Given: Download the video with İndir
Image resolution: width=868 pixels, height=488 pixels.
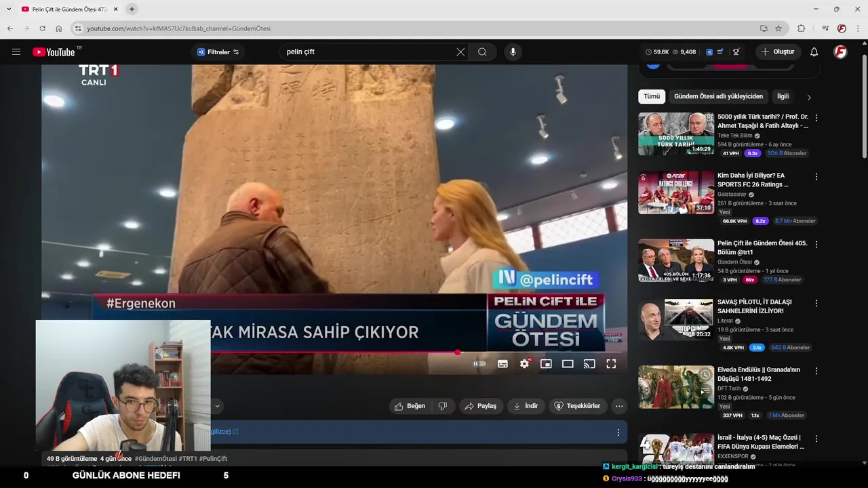Looking at the screenshot, I should click(x=526, y=406).
